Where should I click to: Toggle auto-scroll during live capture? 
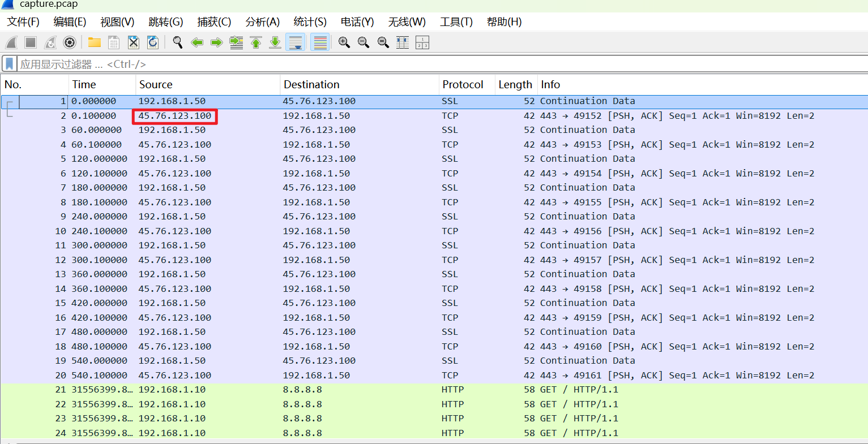click(x=296, y=42)
